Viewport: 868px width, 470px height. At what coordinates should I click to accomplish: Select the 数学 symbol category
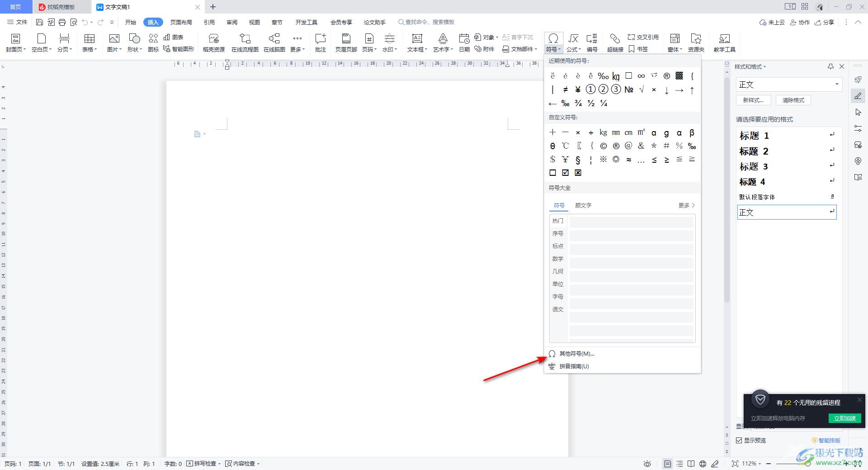pyautogui.click(x=558, y=259)
